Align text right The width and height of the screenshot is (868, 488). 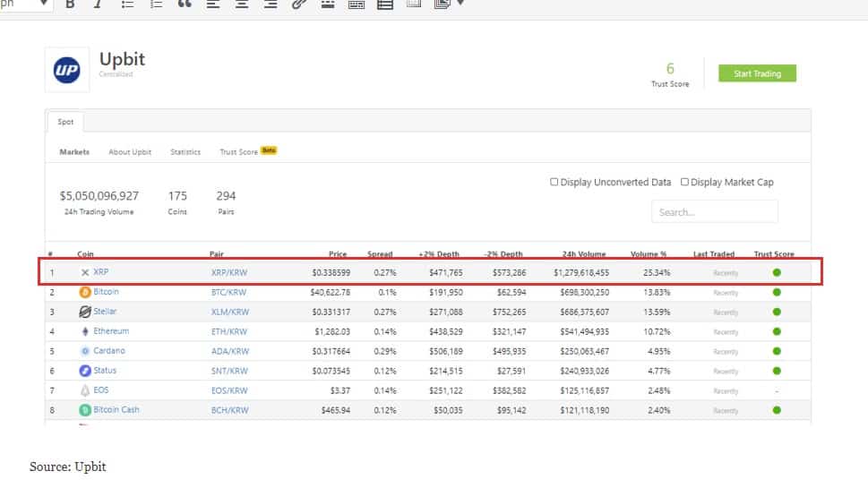click(271, 4)
